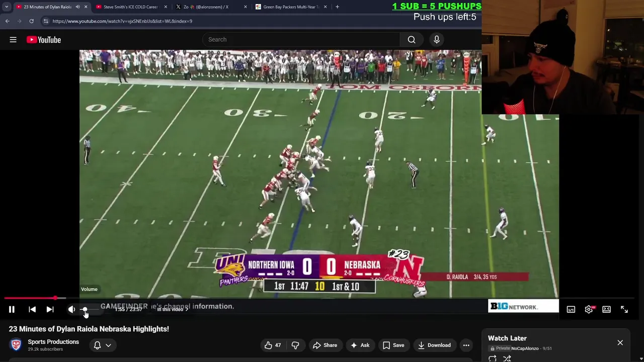View site information icon in address bar
Viewport: 644px width, 362px height.
tap(45, 21)
